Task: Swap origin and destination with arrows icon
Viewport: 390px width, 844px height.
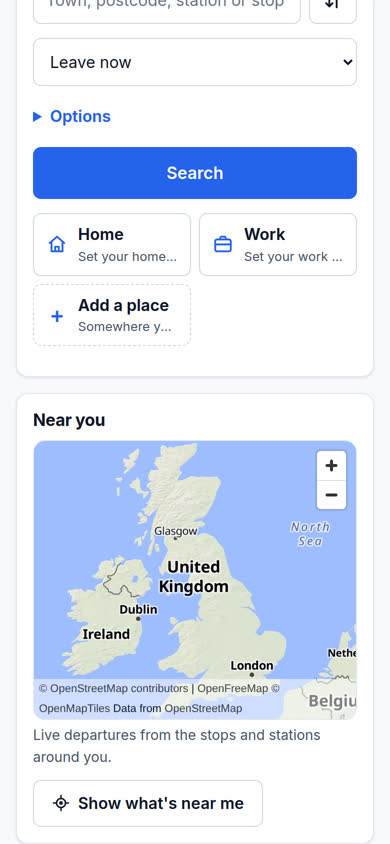Action: click(x=332, y=6)
